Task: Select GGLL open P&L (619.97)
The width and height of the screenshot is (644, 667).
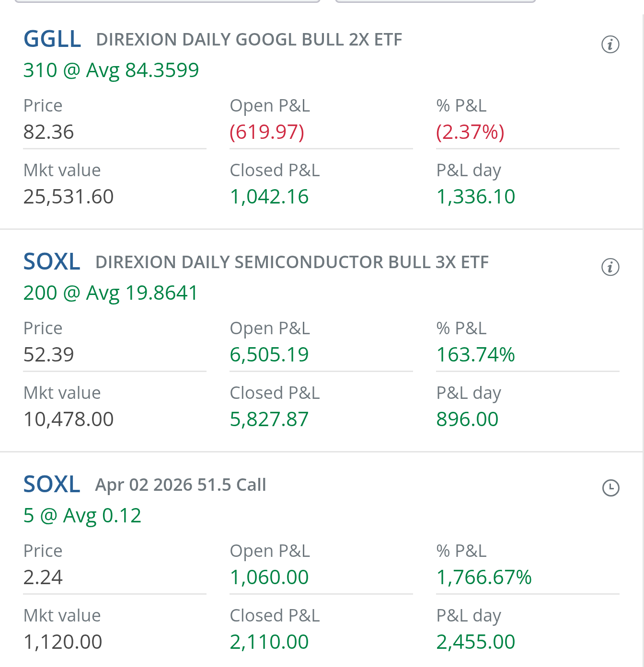Action: click(267, 132)
